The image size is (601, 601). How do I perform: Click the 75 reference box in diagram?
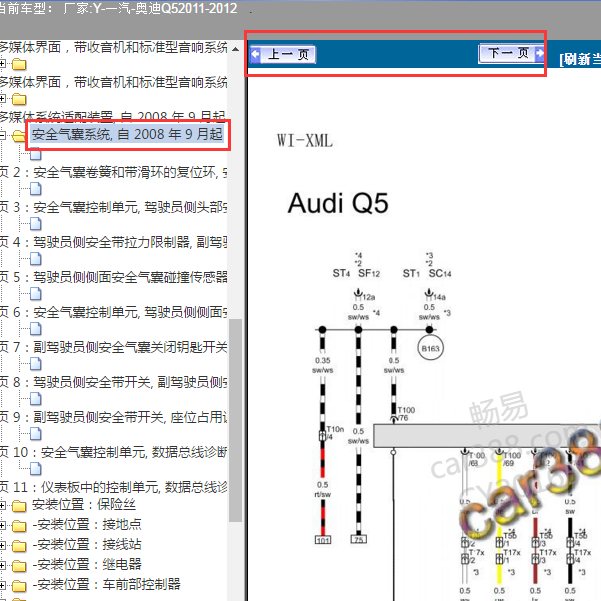coord(359,539)
